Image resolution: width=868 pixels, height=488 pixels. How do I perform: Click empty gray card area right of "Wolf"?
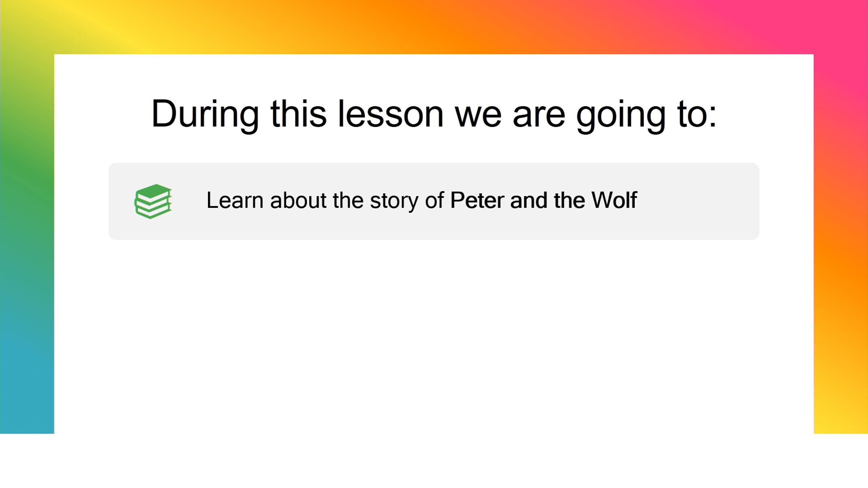tap(698, 201)
